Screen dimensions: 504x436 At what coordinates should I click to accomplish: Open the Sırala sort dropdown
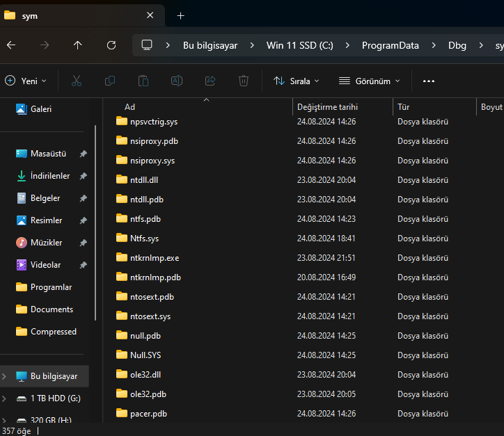coord(297,81)
